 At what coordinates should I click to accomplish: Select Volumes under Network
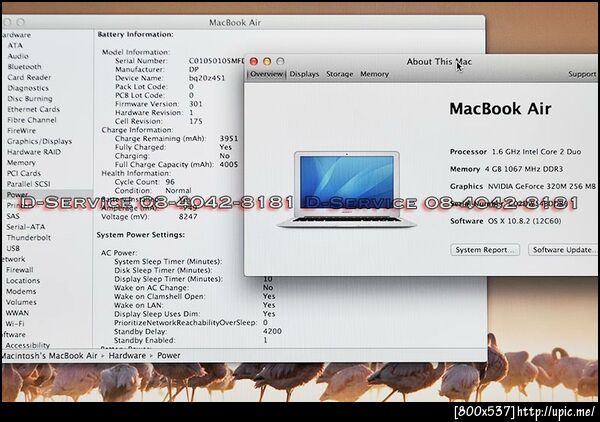(x=21, y=302)
